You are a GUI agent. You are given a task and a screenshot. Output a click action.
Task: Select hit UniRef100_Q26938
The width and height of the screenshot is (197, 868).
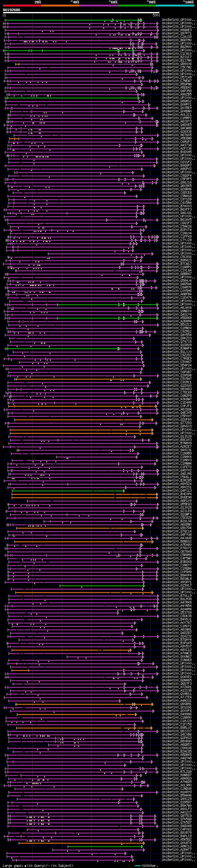tap(177, 132)
